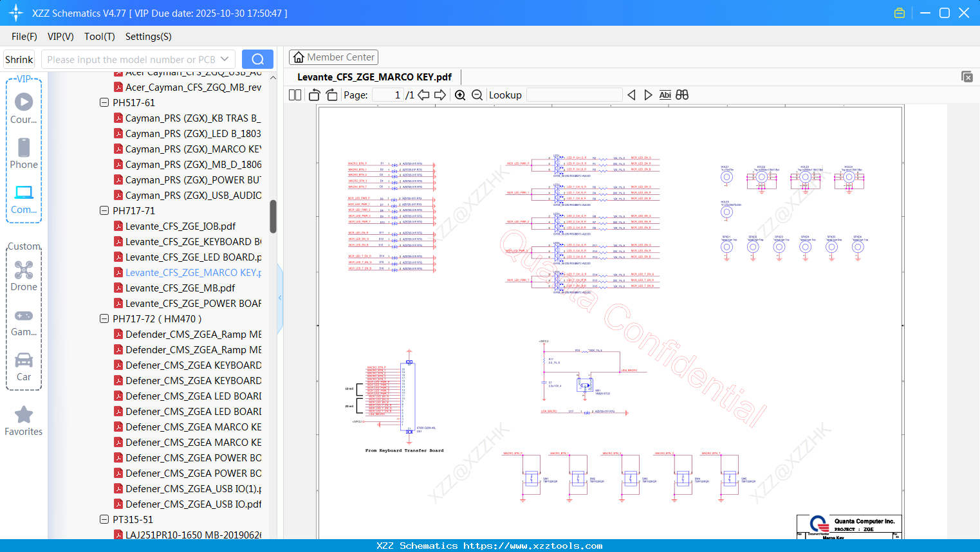Open the model number dropdown arrow
Viewport: 980px width, 552px height.
click(225, 59)
